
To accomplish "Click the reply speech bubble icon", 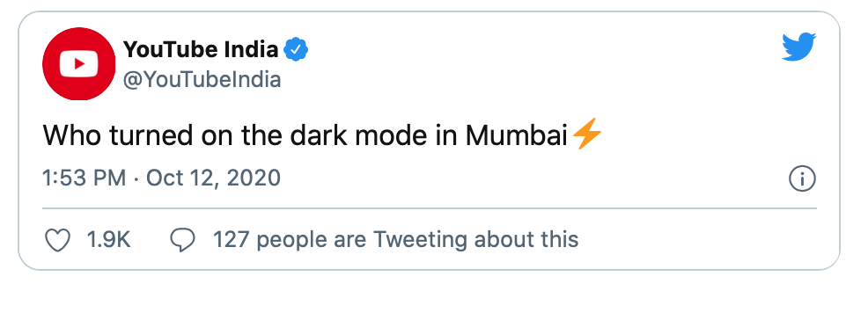I will tap(183, 240).
